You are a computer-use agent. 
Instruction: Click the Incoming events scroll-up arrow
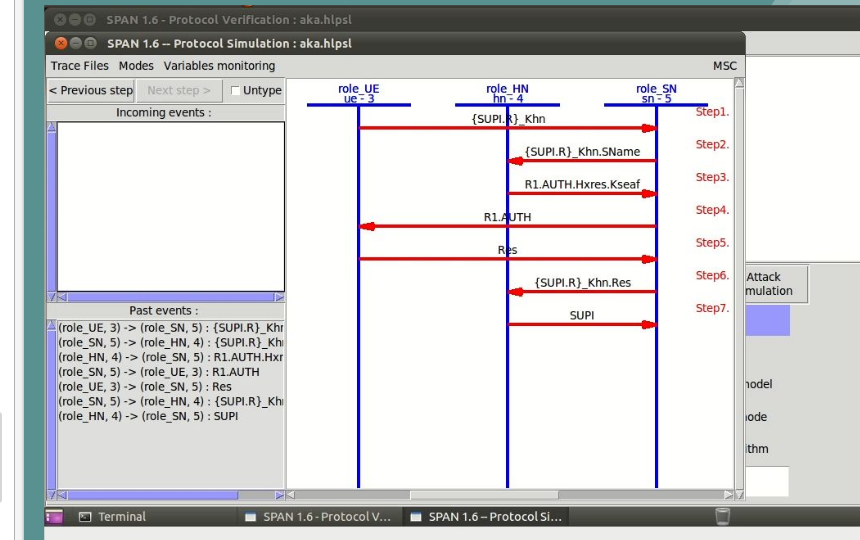pos(52,127)
